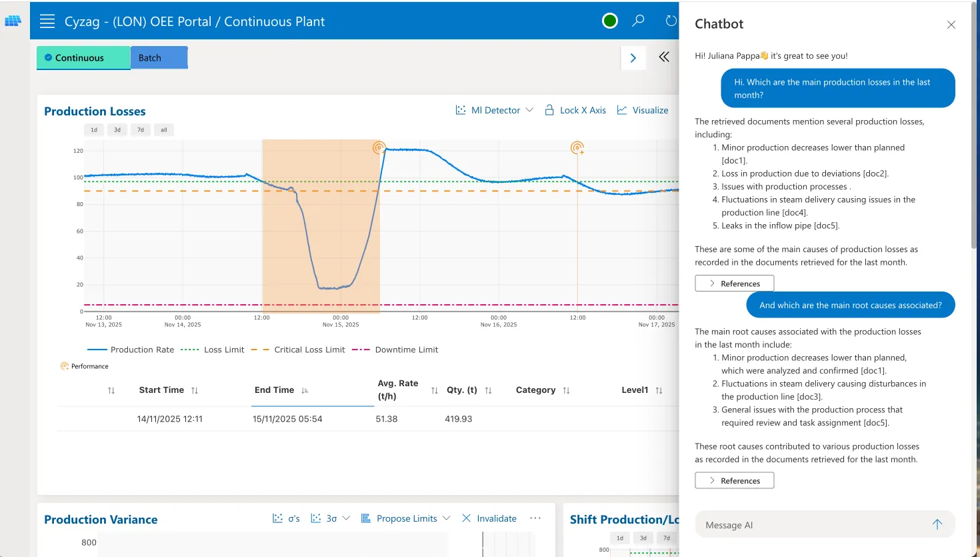Collapse panel with double-chevron left icon
980x557 pixels.
pyautogui.click(x=664, y=57)
